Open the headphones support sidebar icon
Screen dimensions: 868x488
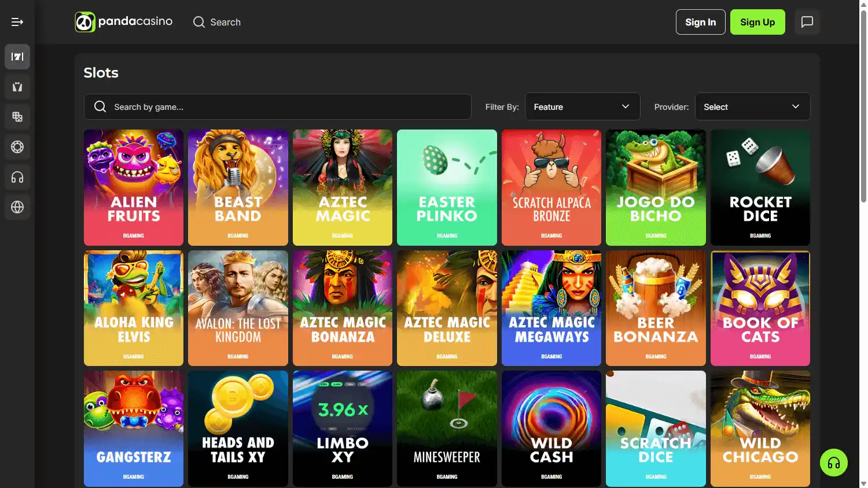tap(17, 177)
